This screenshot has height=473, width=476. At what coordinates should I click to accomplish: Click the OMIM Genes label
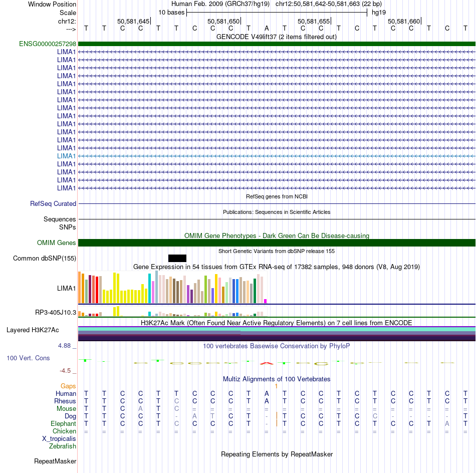click(56, 243)
